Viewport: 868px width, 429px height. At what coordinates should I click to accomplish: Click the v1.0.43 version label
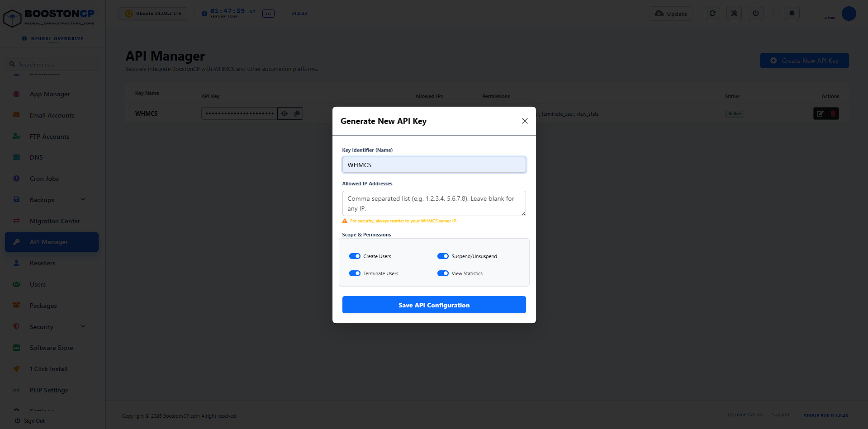299,14
